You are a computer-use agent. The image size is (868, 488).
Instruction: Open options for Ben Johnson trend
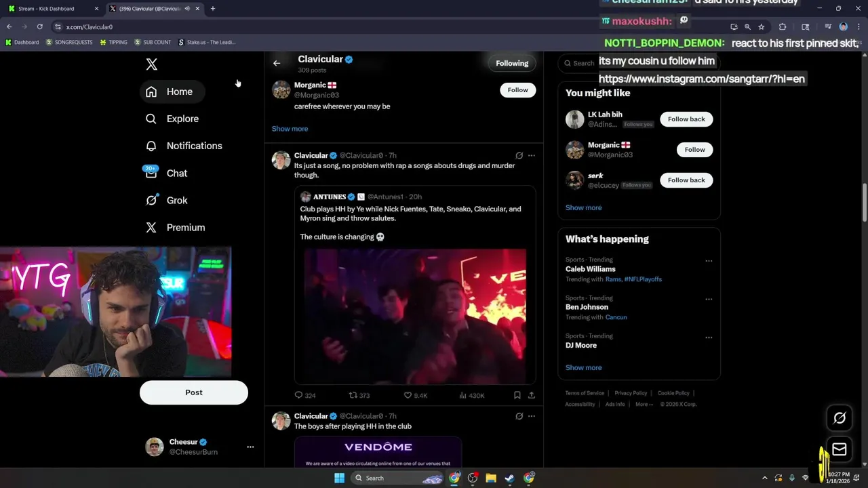[x=709, y=299]
